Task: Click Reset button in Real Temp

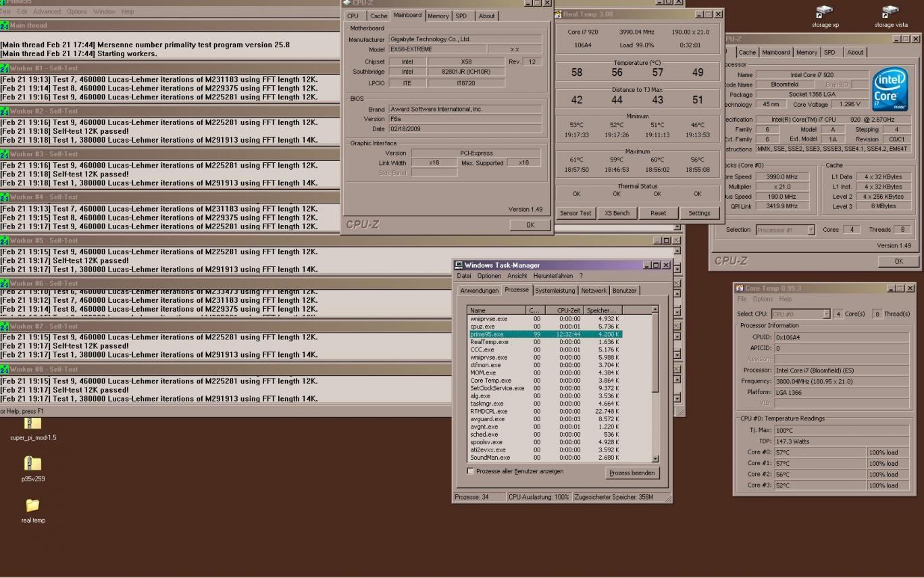Action: coord(658,213)
